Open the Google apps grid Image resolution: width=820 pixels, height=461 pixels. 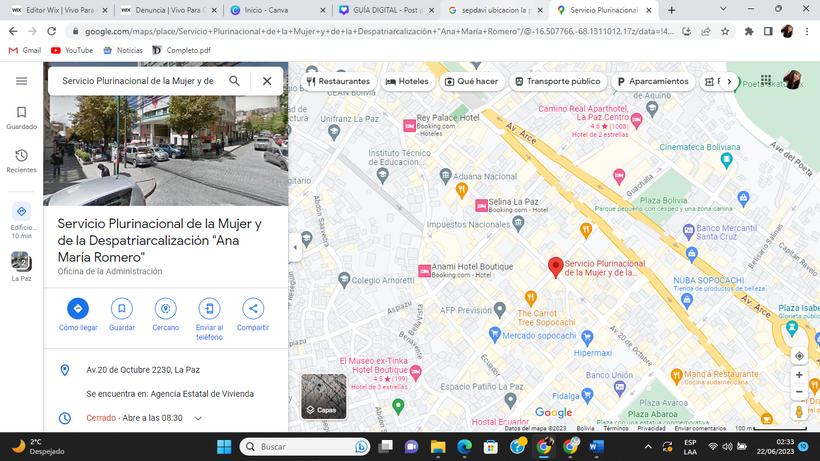point(766,80)
